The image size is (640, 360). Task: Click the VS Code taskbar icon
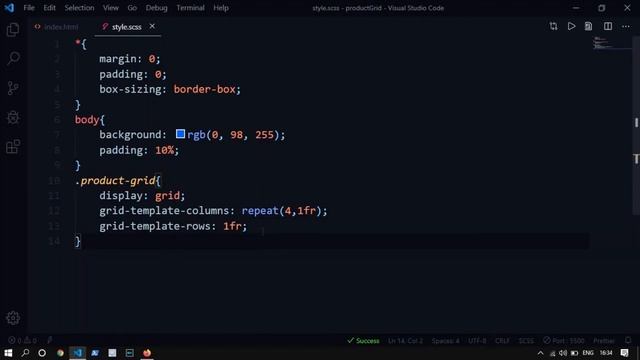pyautogui.click(x=78, y=353)
